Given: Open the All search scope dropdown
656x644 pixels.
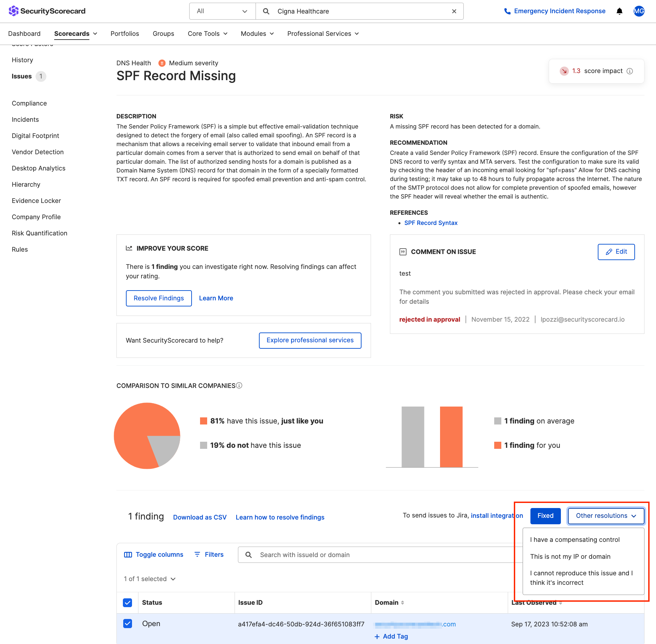Looking at the screenshot, I should pos(222,11).
